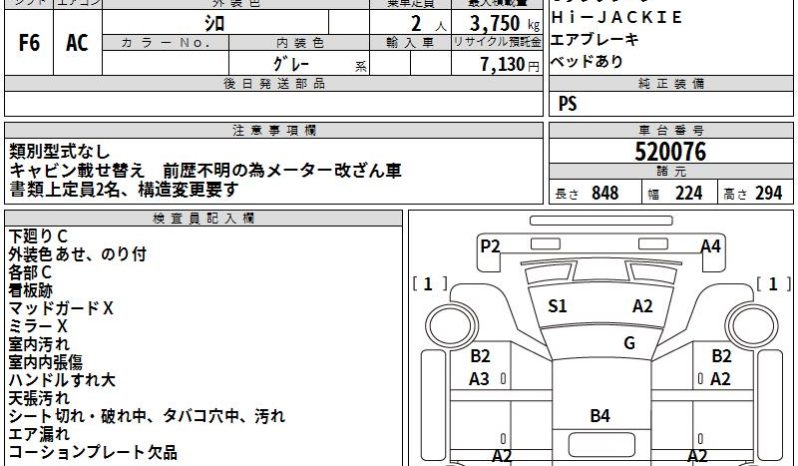Select the ベッドあり equipment line
Screen dimensions: 798x466
point(587,62)
